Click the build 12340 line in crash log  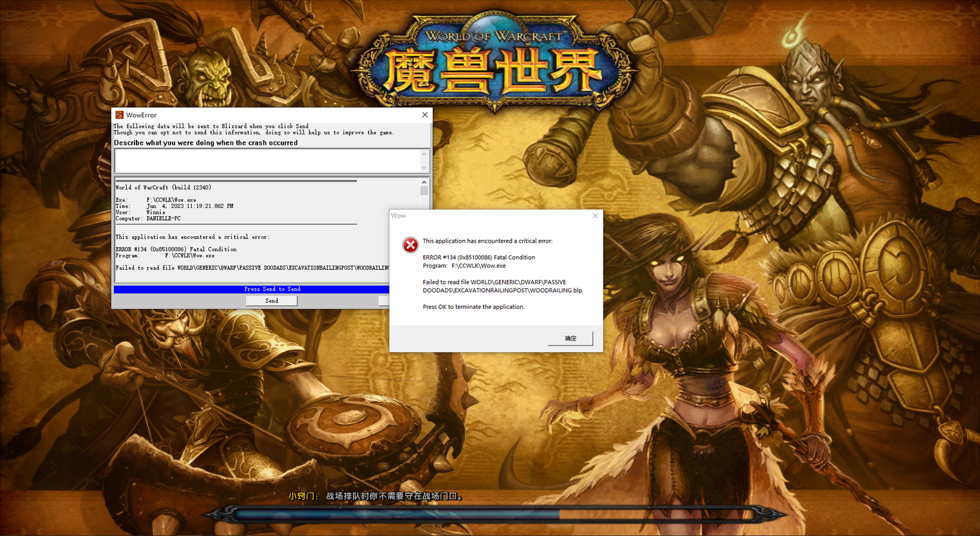[x=164, y=188]
